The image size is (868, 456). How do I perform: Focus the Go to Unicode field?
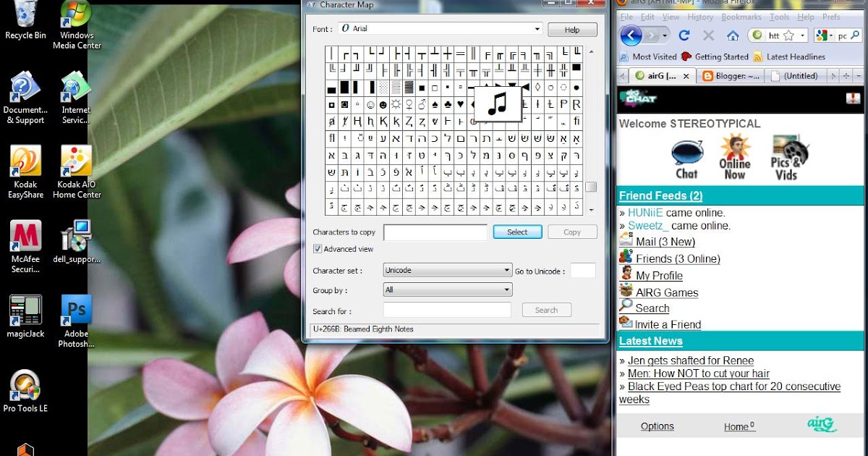pos(582,271)
